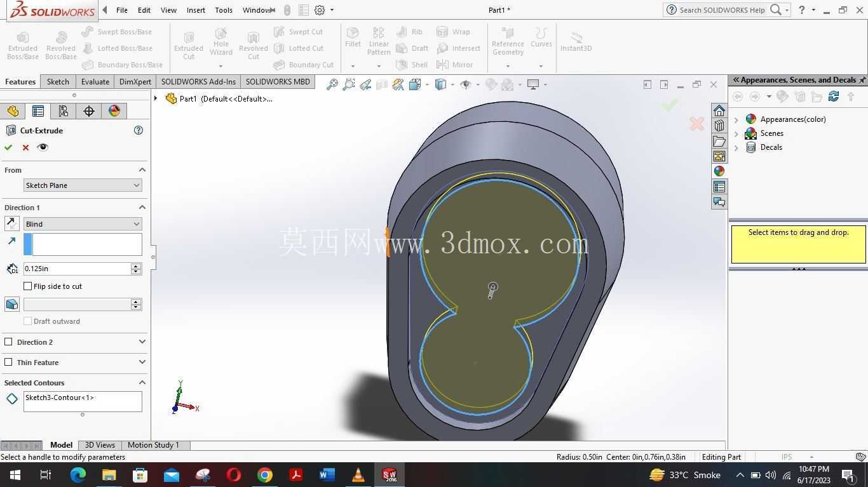
Task: Expand the Appearances(color) tree node
Action: click(x=736, y=119)
